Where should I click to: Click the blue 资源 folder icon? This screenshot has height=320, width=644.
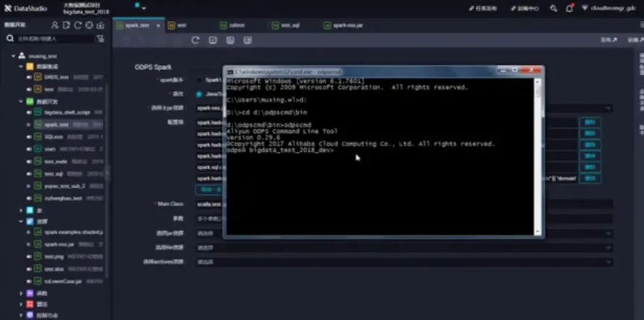[30, 222]
